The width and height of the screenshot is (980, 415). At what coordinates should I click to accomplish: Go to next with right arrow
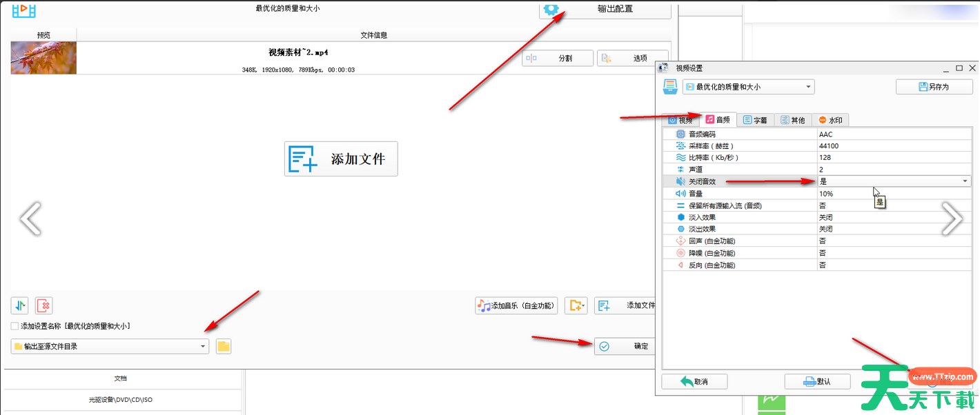tap(952, 219)
